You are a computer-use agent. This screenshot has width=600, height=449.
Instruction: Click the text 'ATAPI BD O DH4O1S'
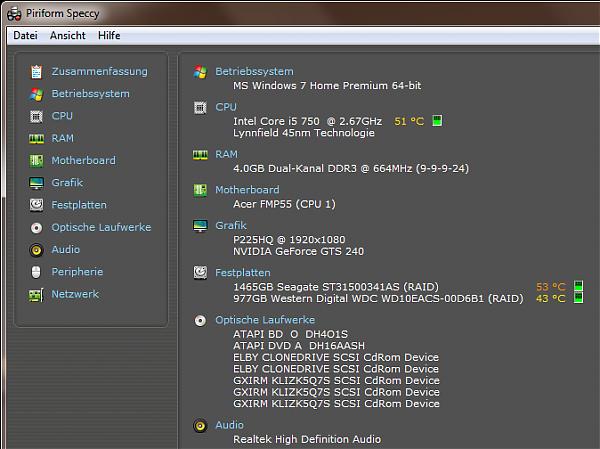pos(290,335)
